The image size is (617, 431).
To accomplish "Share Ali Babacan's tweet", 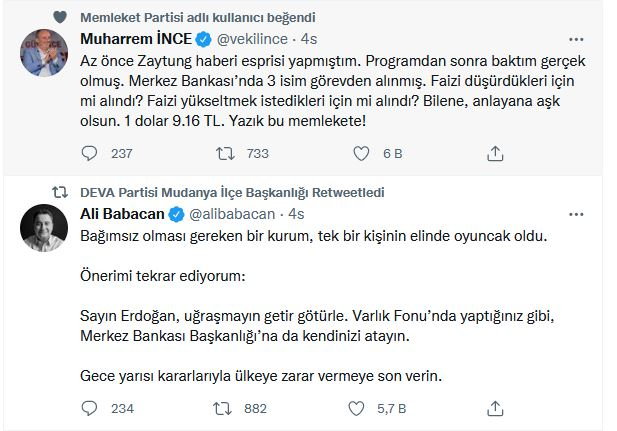I will 494,407.
